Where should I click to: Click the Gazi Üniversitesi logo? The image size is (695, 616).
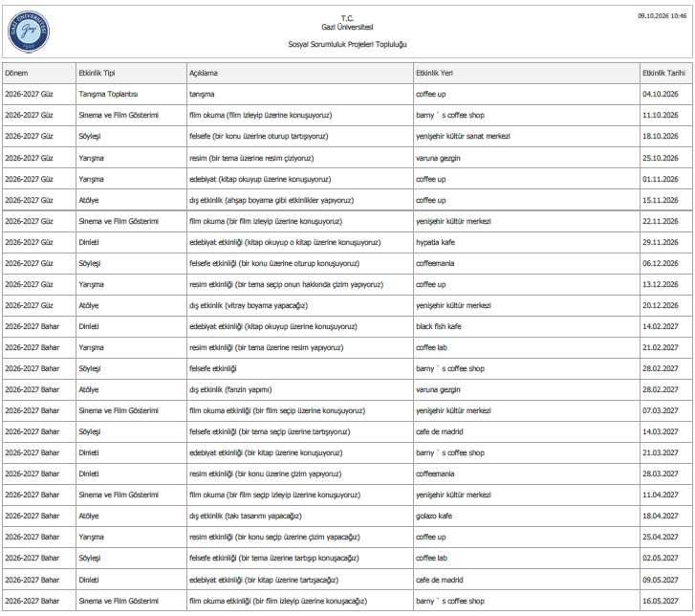coord(29,32)
